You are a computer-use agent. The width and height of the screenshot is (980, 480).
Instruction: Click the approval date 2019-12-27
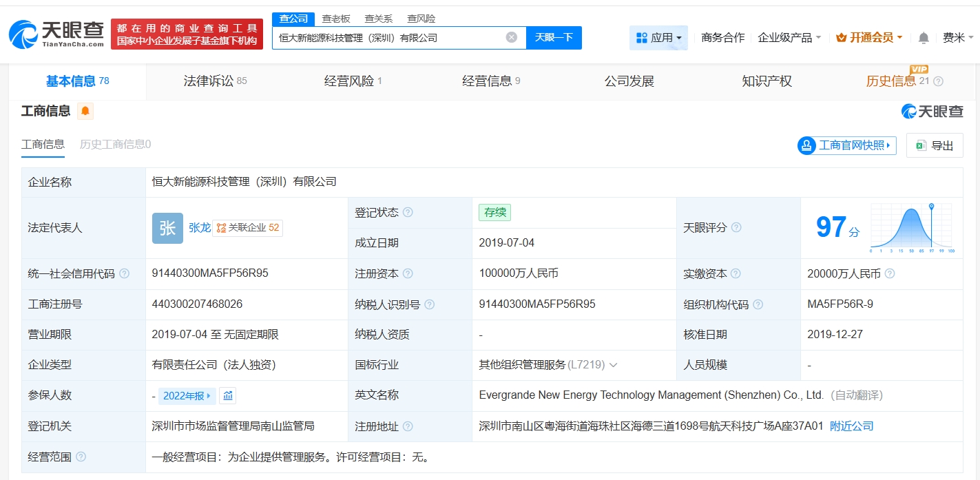point(835,335)
